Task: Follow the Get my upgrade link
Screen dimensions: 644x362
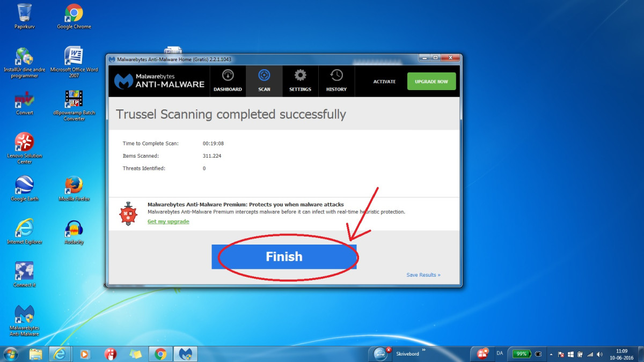Action: pyautogui.click(x=169, y=221)
